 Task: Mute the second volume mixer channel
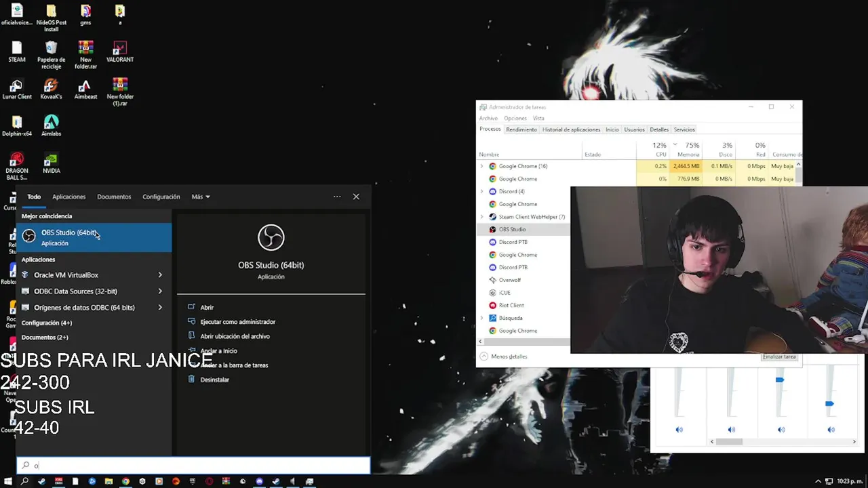(731, 430)
